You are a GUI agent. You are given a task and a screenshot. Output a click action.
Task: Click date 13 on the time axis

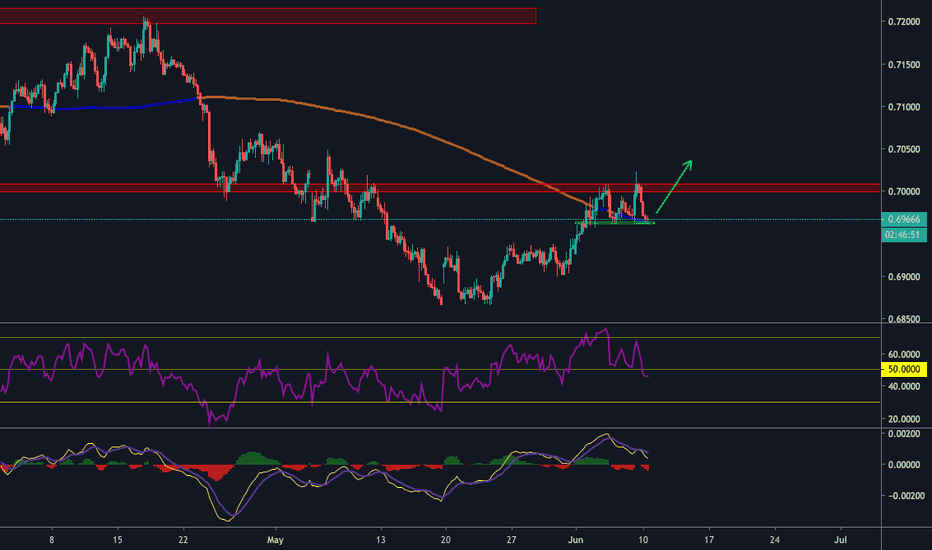coord(380,540)
